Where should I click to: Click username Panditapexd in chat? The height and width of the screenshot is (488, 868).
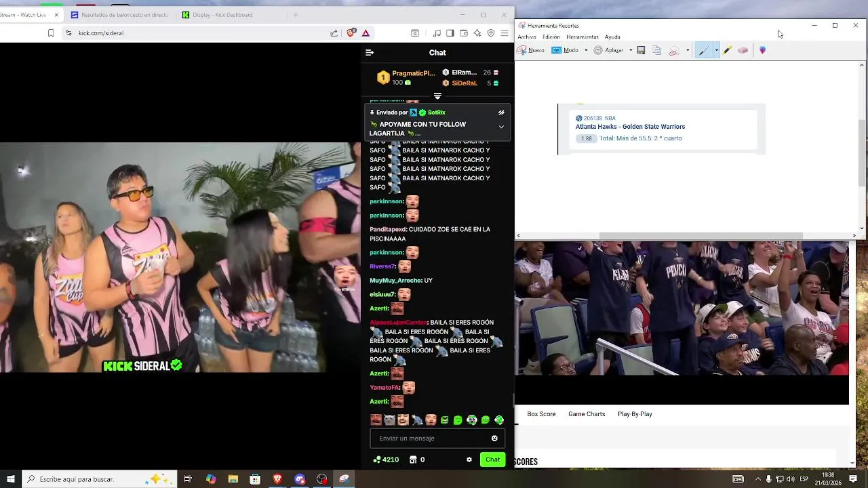[388, 230]
